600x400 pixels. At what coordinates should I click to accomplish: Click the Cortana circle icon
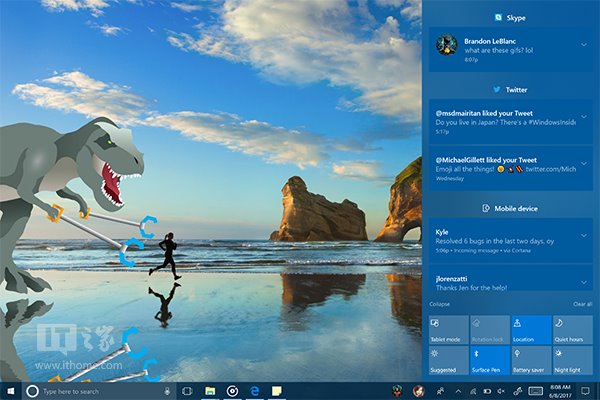tap(33, 391)
